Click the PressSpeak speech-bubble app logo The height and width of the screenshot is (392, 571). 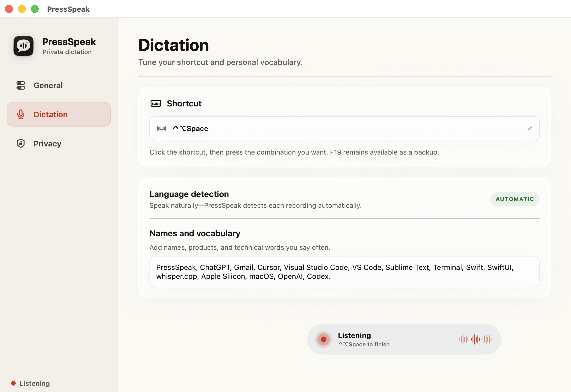click(24, 46)
